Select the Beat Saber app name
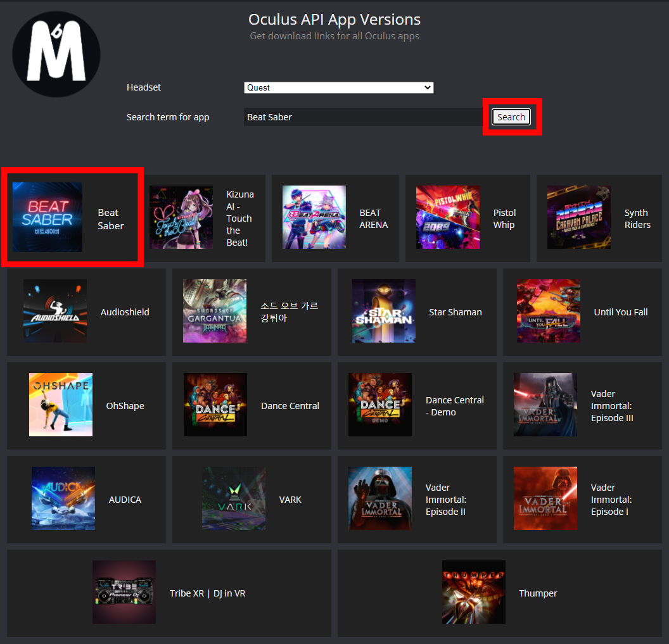The width and height of the screenshot is (669, 644). click(x=110, y=219)
